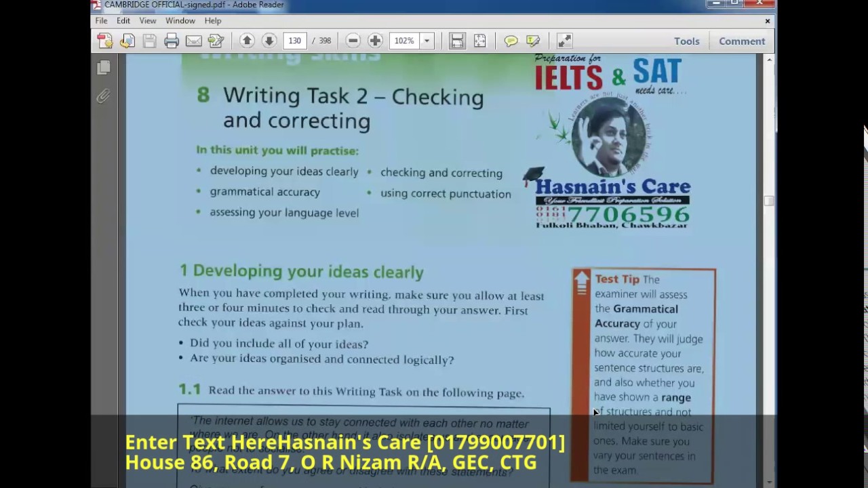Open the Edit menu

pos(123,21)
